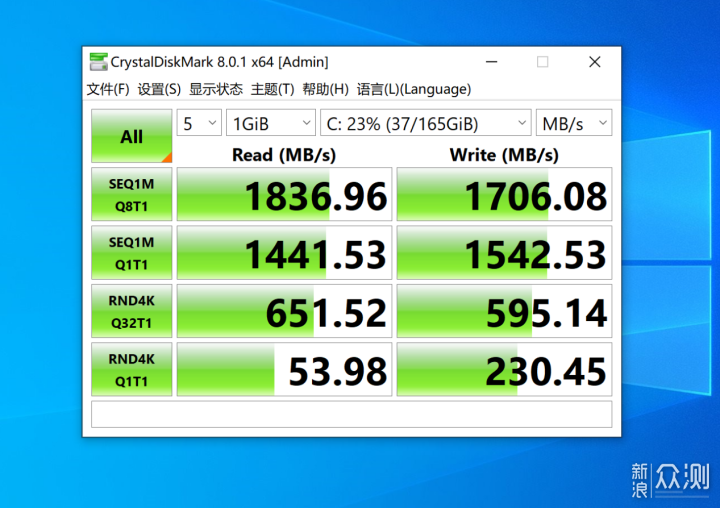The height and width of the screenshot is (508, 720).
Task: Start the SEQ1M Q8T1 test
Action: [131, 194]
